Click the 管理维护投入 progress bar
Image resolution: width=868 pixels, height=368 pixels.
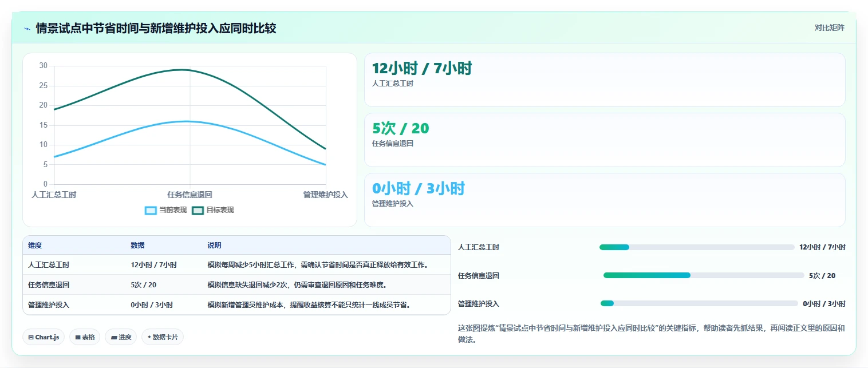699,303
